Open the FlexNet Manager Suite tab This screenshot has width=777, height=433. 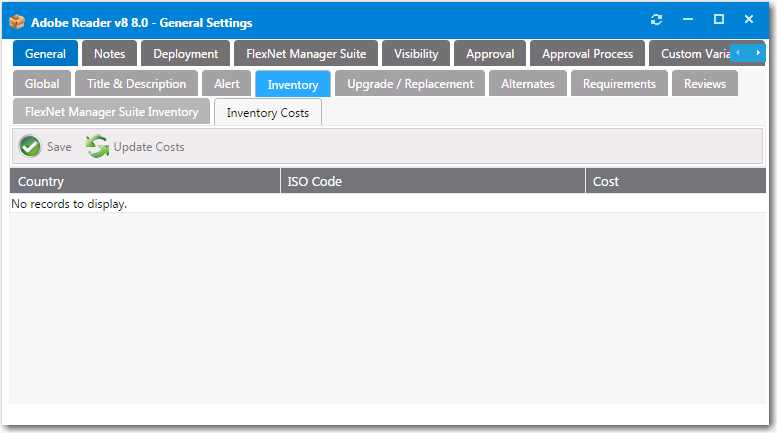(x=306, y=54)
